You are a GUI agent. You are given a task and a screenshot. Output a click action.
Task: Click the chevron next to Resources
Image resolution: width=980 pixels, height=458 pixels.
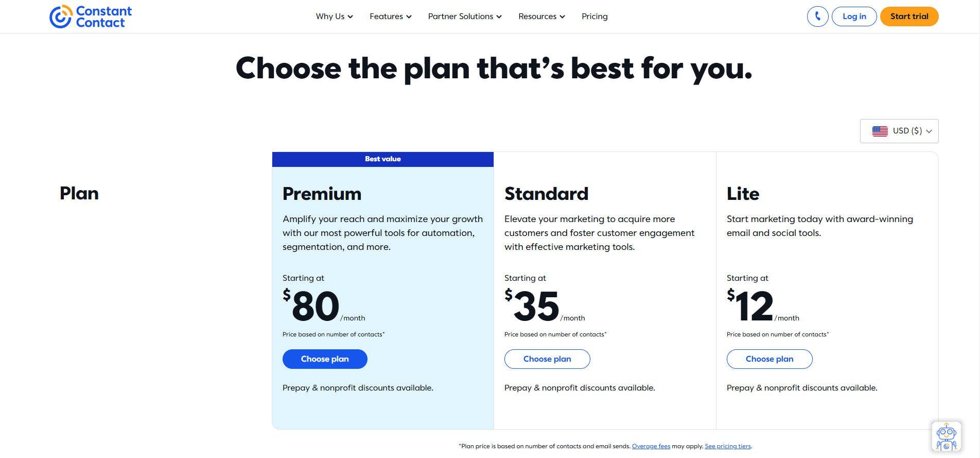tap(562, 16)
